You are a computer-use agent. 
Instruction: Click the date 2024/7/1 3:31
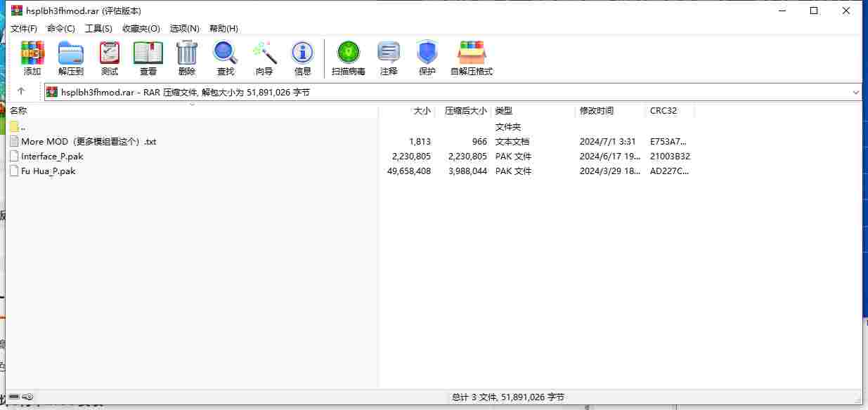click(x=608, y=141)
